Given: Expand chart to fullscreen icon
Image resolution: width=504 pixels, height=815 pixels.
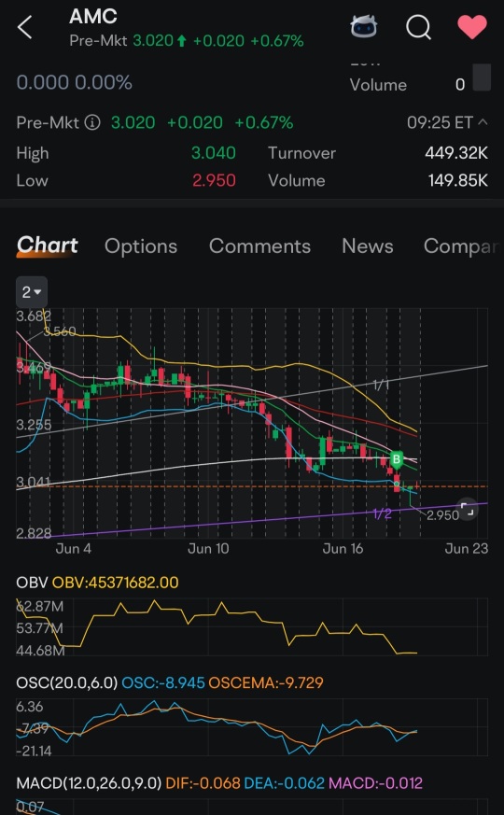Looking at the screenshot, I should click(467, 510).
